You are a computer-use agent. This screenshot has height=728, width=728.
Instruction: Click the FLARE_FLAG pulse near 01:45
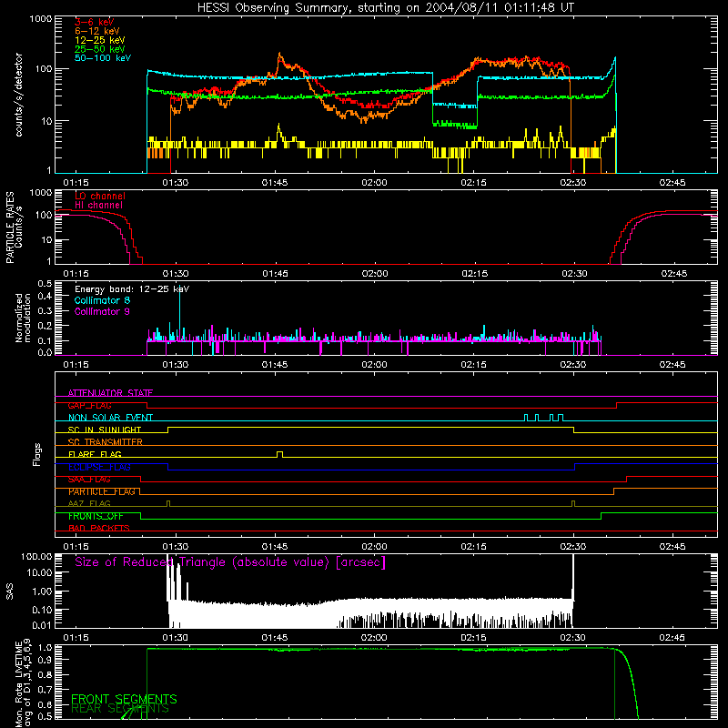point(279,454)
